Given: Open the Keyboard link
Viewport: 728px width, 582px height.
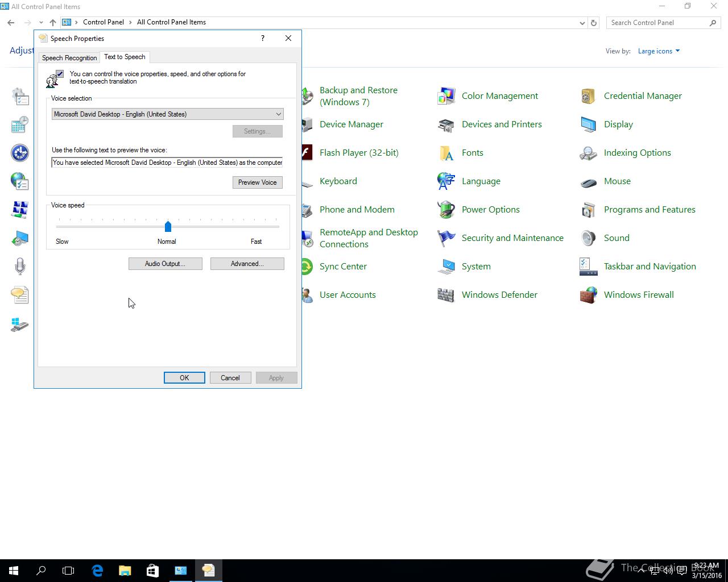Looking at the screenshot, I should [x=338, y=181].
